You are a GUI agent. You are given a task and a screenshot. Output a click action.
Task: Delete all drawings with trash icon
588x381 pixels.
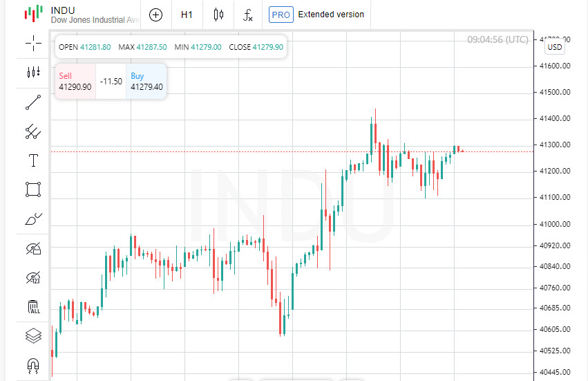pyautogui.click(x=33, y=307)
